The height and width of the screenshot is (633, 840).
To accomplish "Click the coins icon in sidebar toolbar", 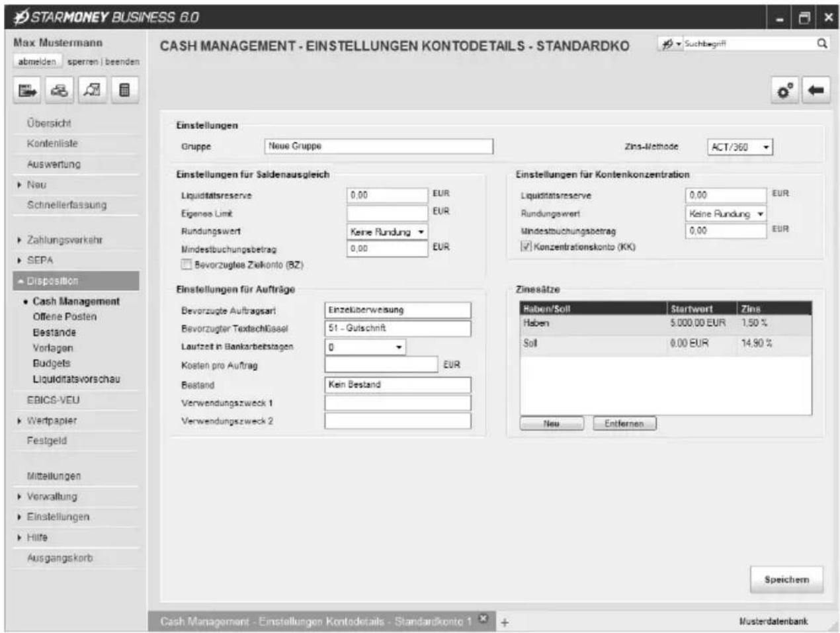I will 60,91.
